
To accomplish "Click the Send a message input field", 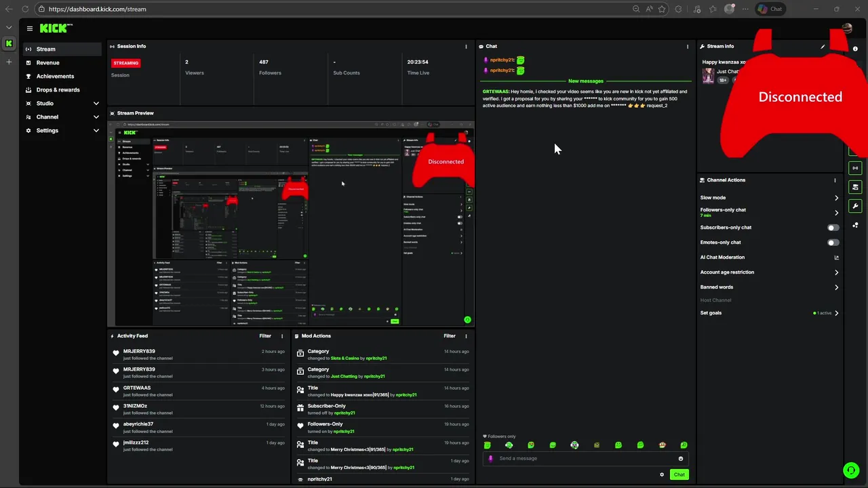I will [585, 458].
